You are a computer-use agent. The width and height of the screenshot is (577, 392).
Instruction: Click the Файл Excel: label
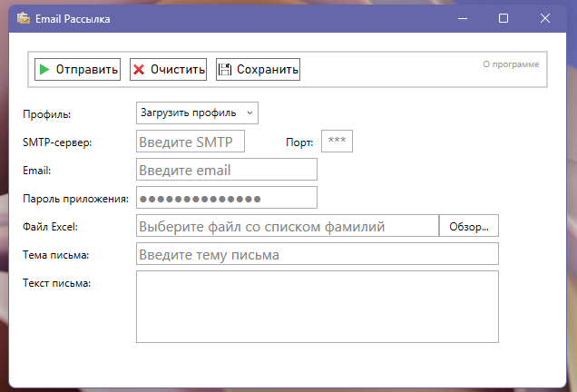click(x=51, y=227)
